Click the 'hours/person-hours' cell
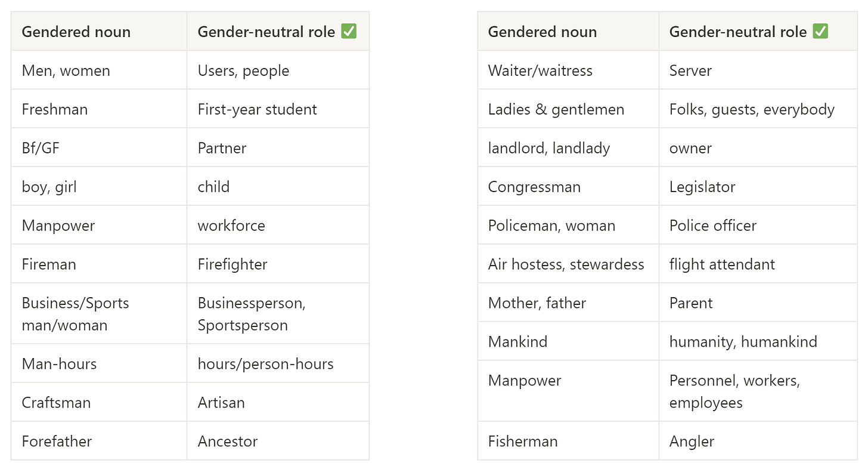Viewport: 868px width, 472px height. point(278,363)
